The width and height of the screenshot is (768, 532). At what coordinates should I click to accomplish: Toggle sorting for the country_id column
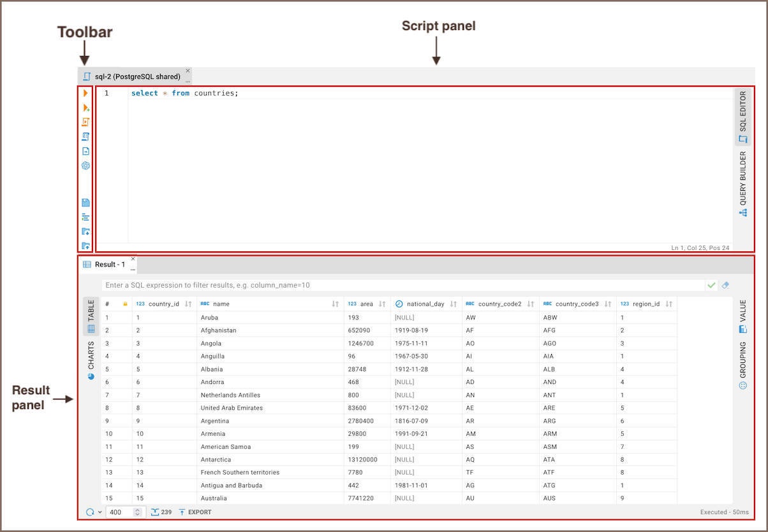coord(188,304)
